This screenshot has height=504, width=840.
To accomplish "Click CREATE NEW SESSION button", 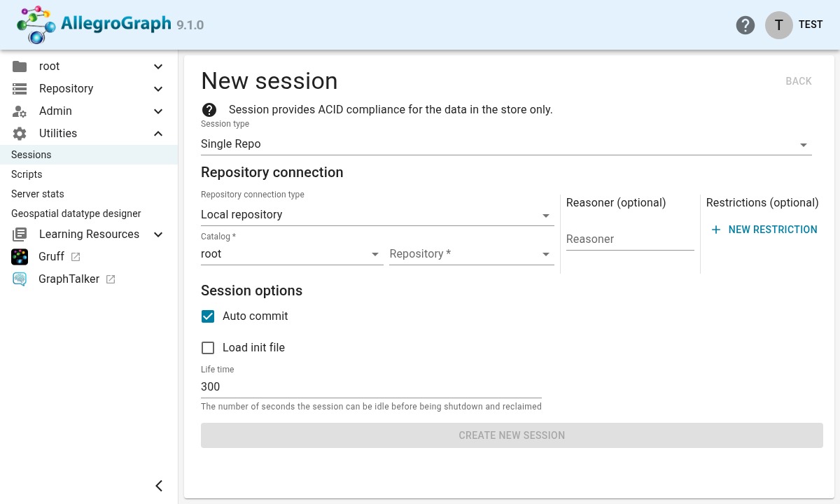I will (x=512, y=435).
